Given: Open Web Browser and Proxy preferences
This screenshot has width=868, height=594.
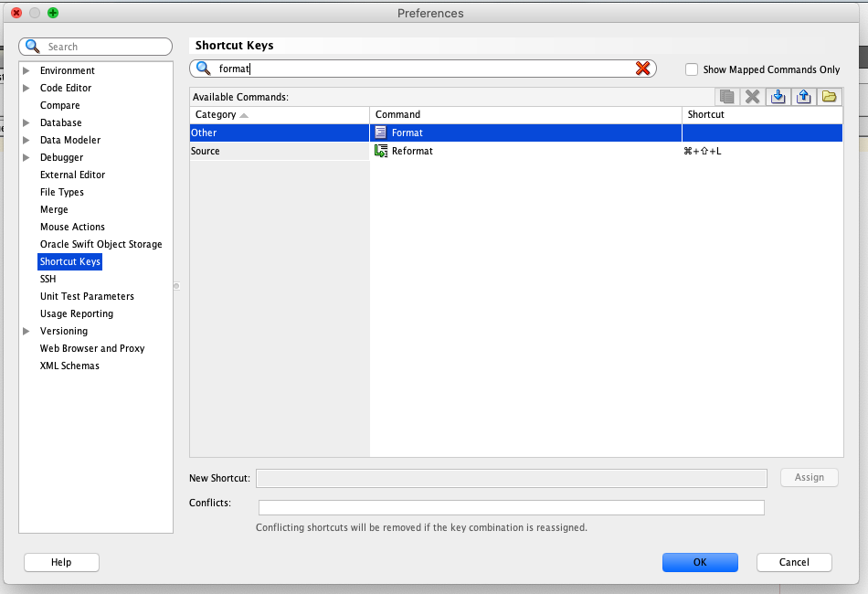Looking at the screenshot, I should [x=92, y=348].
